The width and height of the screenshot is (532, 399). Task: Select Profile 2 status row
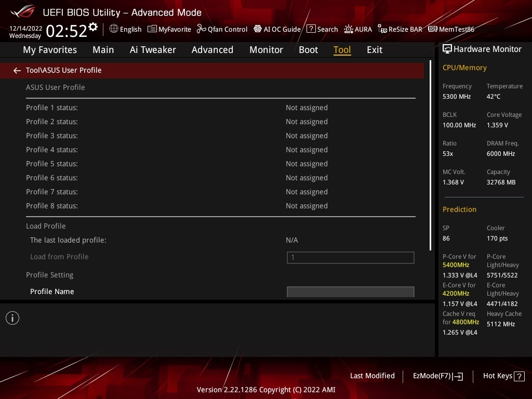tap(220, 122)
